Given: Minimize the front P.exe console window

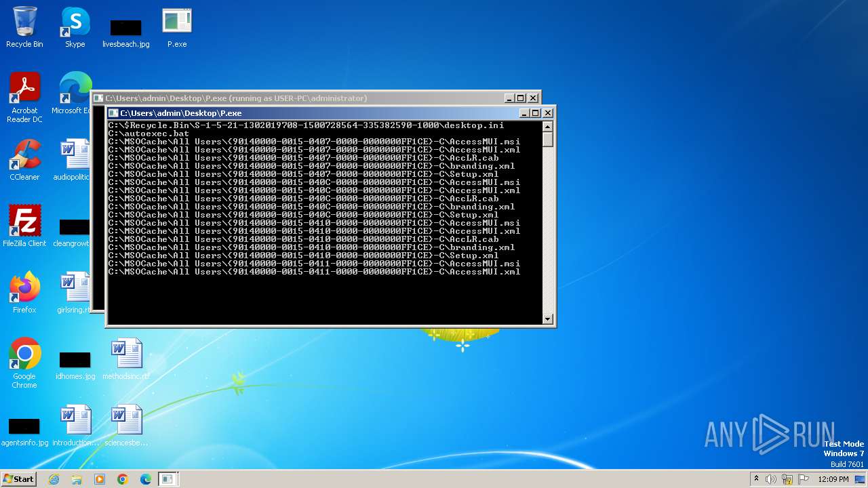Looking at the screenshot, I should 524,113.
